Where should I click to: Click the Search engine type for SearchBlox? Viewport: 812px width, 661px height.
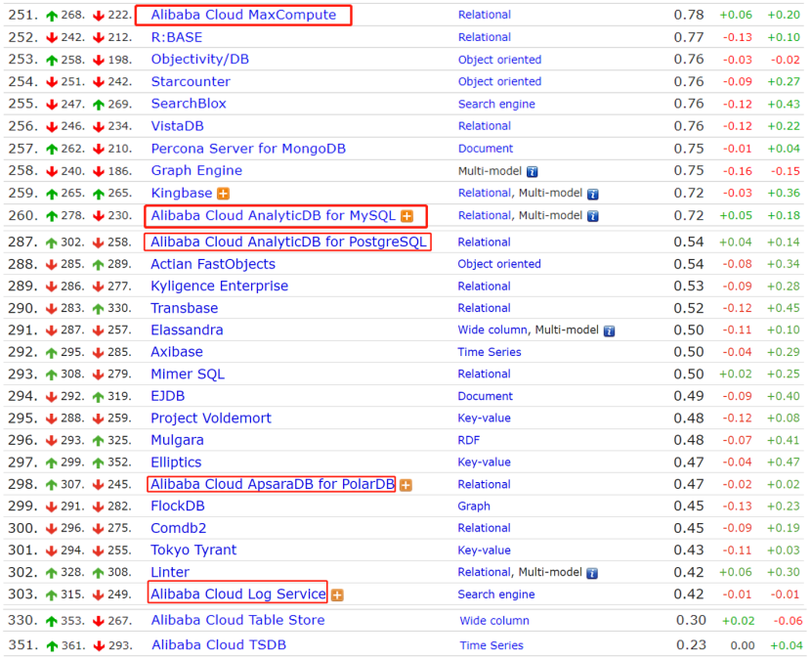[496, 105]
